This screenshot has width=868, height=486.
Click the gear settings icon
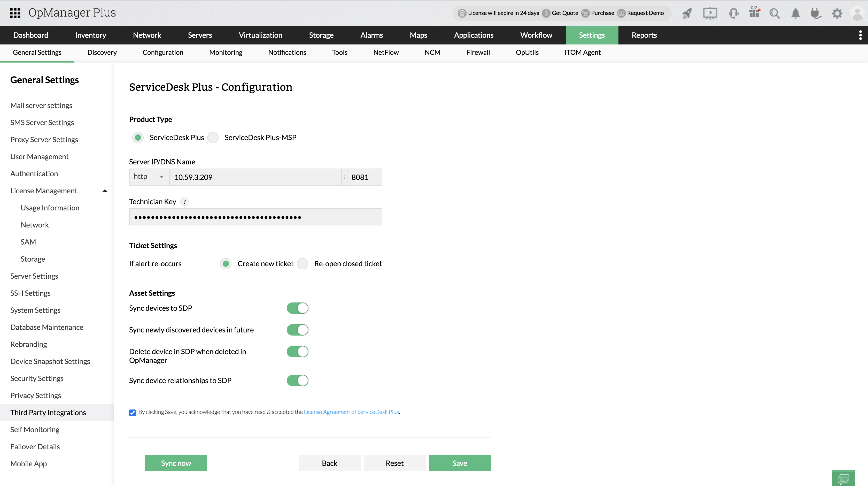coord(837,13)
